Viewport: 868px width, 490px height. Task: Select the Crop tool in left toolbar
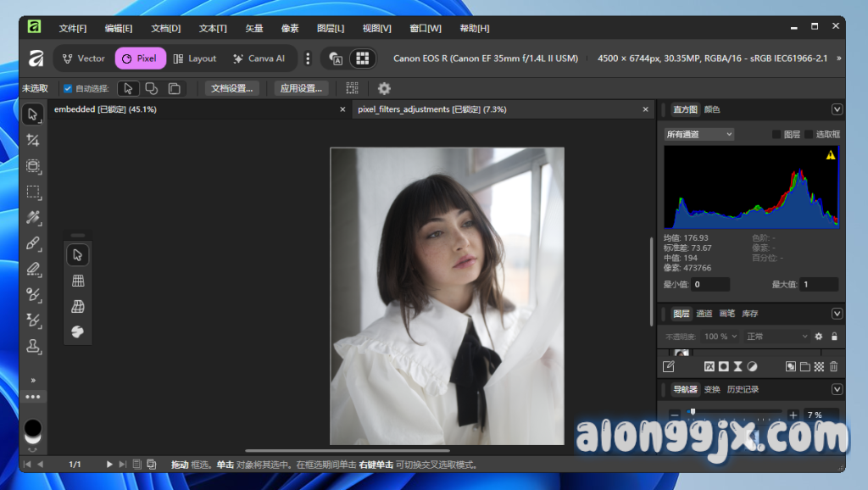point(33,141)
